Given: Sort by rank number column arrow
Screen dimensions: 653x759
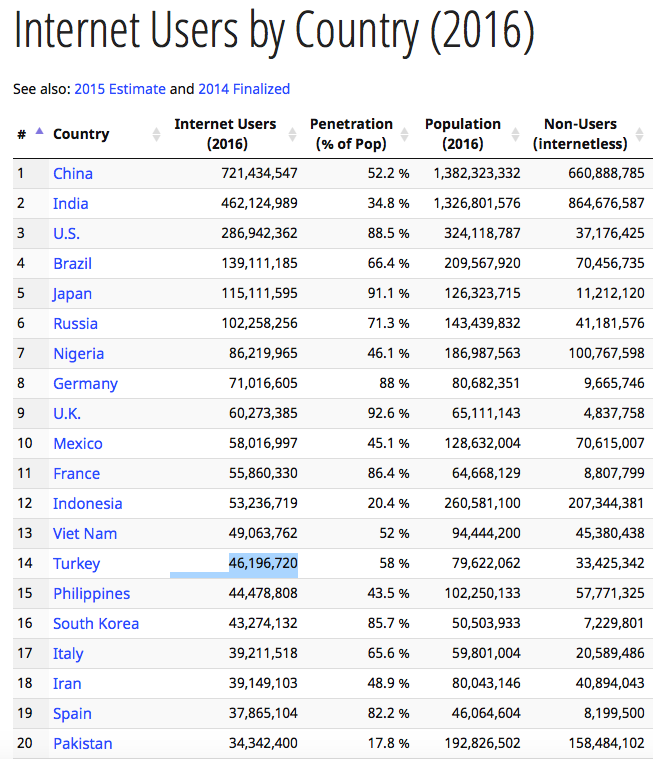Looking at the screenshot, I should tap(39, 133).
